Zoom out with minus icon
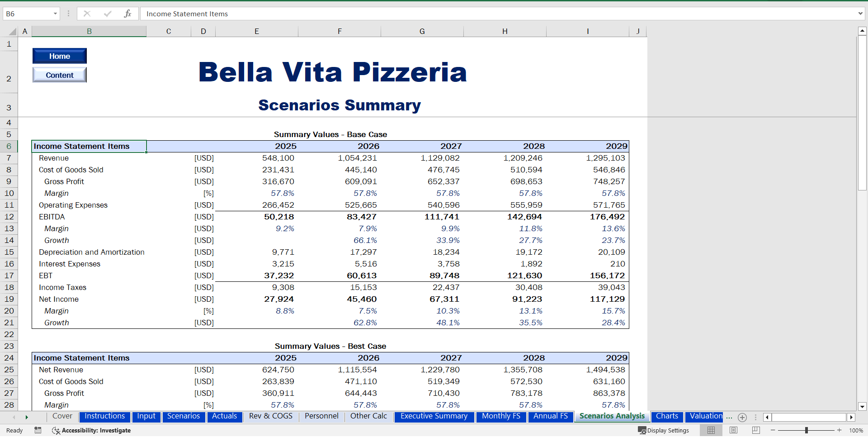Screen dimensions: 868x437 coord(773,430)
